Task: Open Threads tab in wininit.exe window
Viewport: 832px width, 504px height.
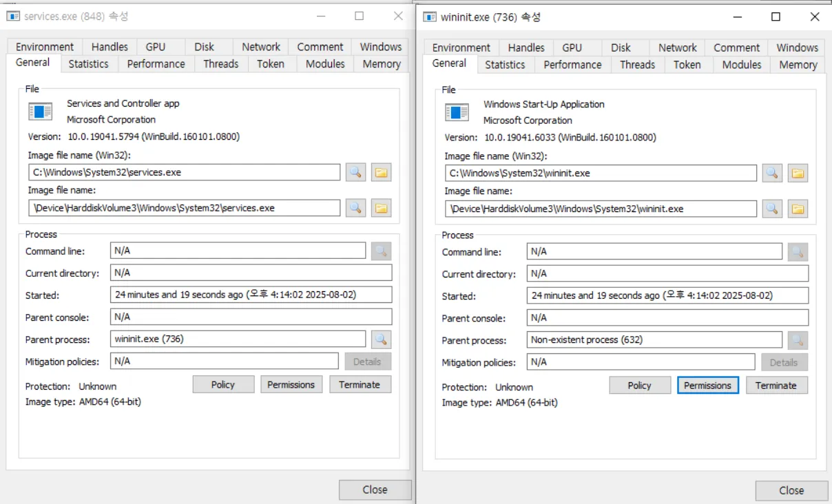Action: (637, 64)
